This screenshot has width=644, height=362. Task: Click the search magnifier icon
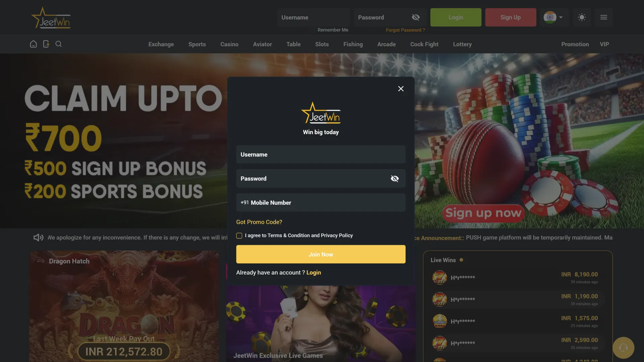tap(58, 44)
